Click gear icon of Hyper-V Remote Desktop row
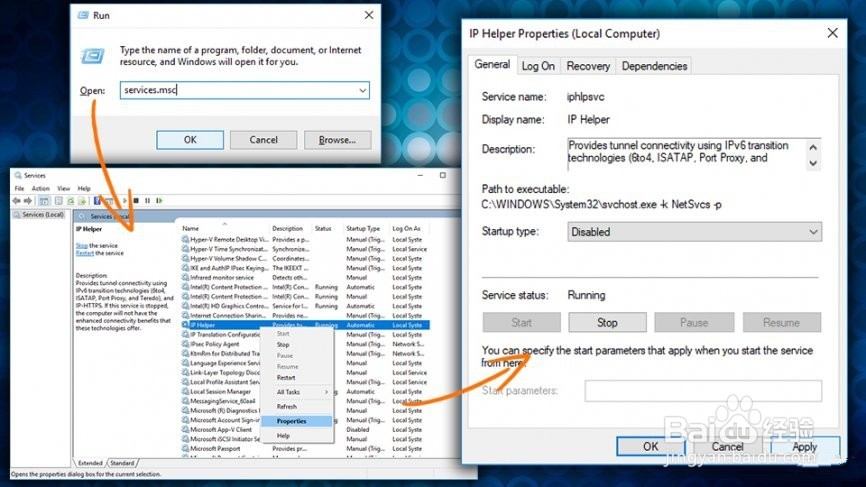Screen dimensions: 866x487 point(185,239)
